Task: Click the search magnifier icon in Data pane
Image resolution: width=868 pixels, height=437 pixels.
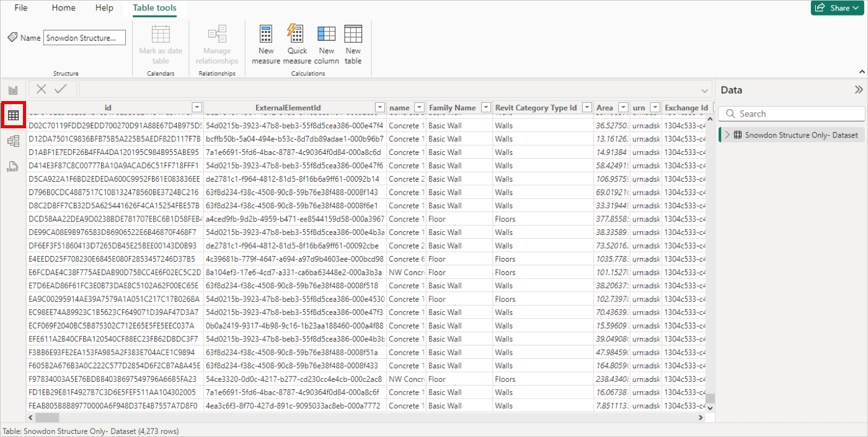Action: (730, 114)
